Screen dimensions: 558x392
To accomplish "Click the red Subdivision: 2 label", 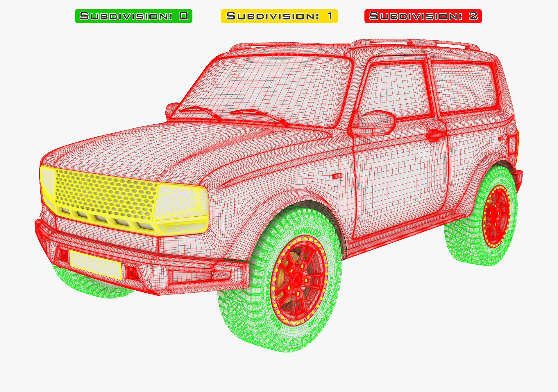I will [423, 16].
